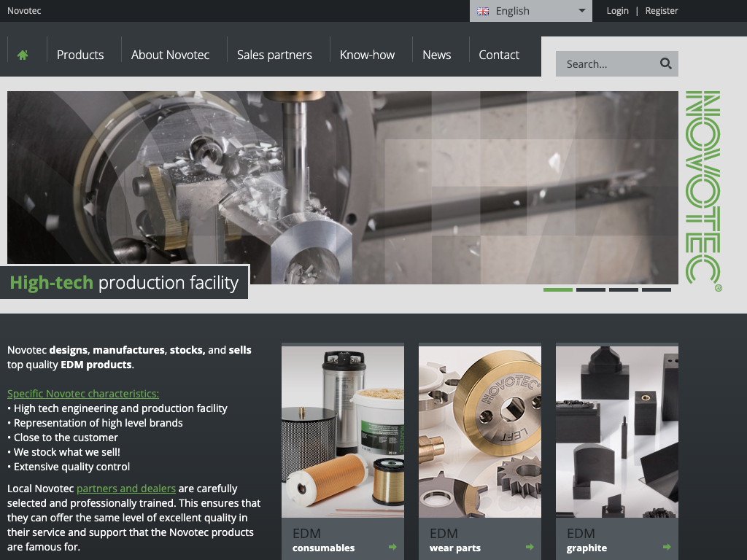Go to About Novotec page
Image resolution: width=747 pixels, height=560 pixels.
coord(170,55)
